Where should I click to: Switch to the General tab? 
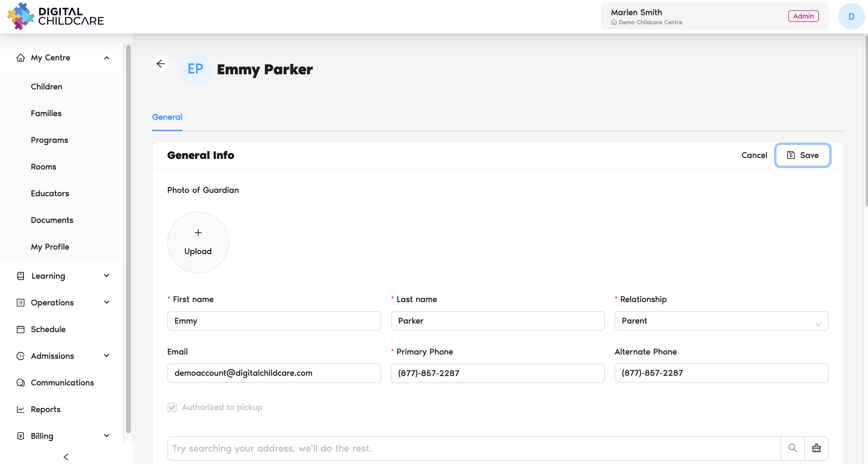167,117
